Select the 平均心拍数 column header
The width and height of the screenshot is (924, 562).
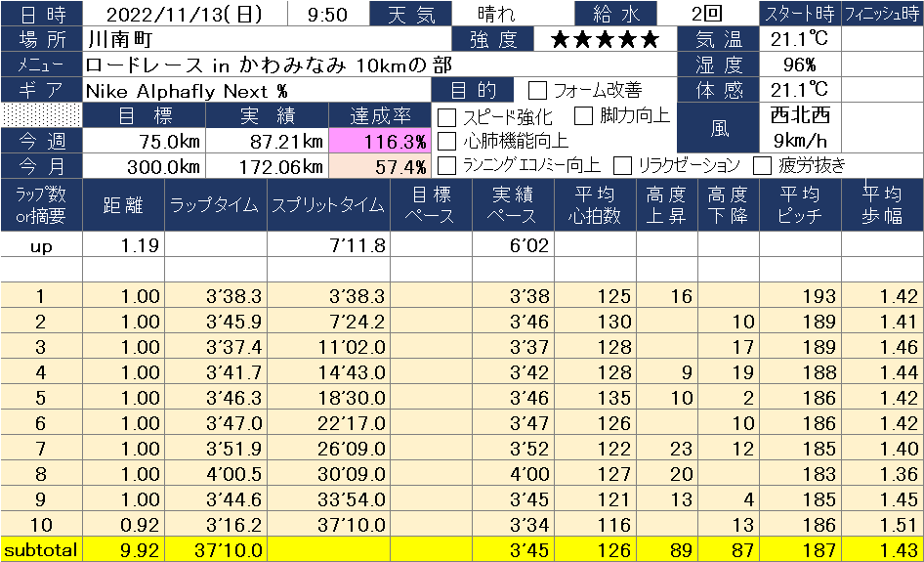point(594,205)
